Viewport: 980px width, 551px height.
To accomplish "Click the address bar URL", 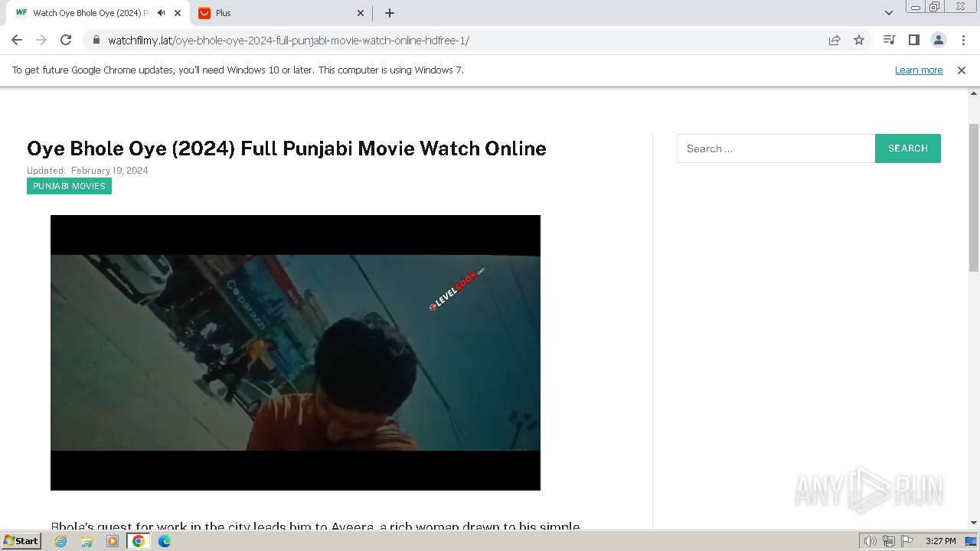I will pyautogui.click(x=289, y=41).
